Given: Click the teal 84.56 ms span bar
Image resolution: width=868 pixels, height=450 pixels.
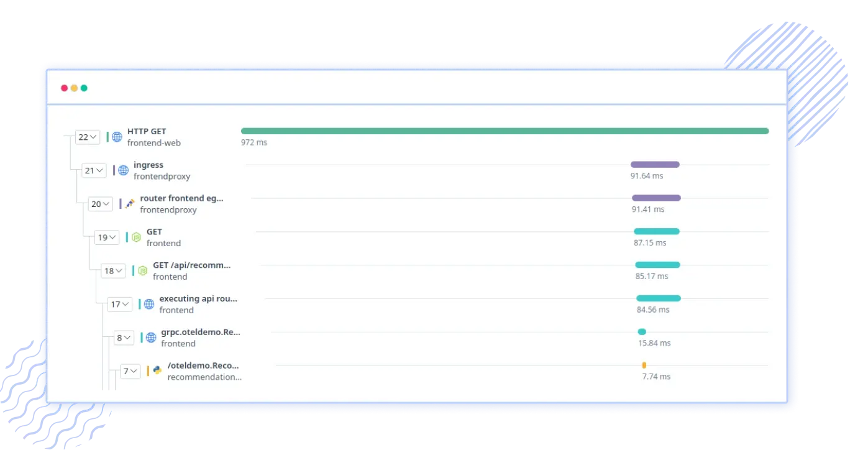Looking at the screenshot, I should click(x=659, y=298).
